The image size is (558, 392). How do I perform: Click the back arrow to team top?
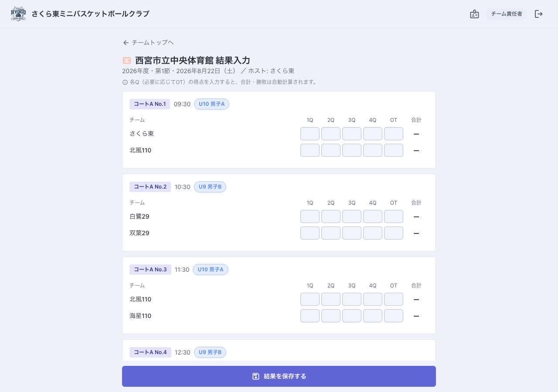(x=126, y=43)
